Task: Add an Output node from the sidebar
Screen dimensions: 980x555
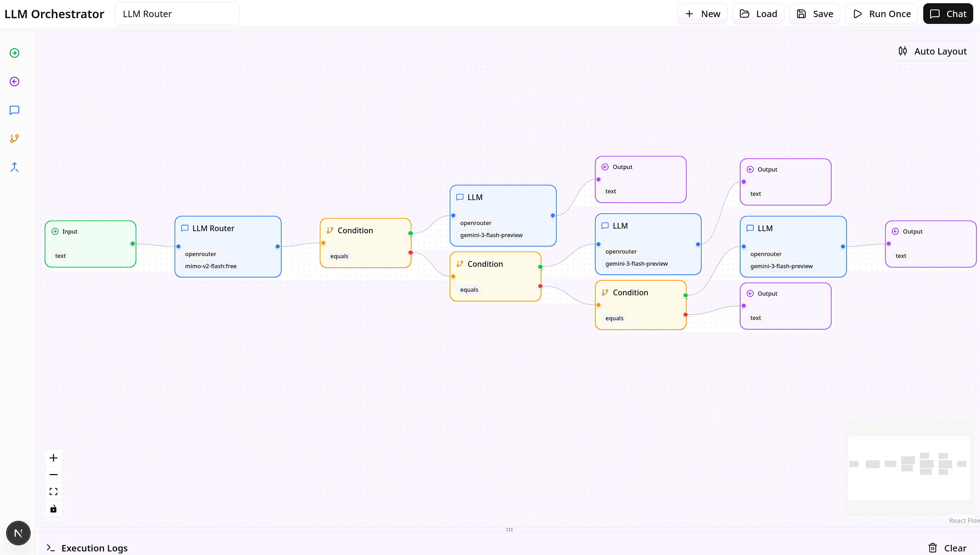Action: point(15,82)
